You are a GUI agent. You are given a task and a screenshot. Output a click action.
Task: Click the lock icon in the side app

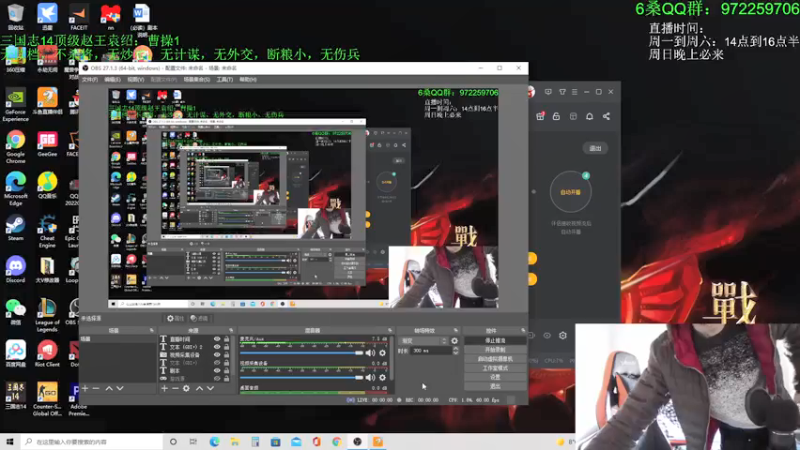(x=556, y=116)
